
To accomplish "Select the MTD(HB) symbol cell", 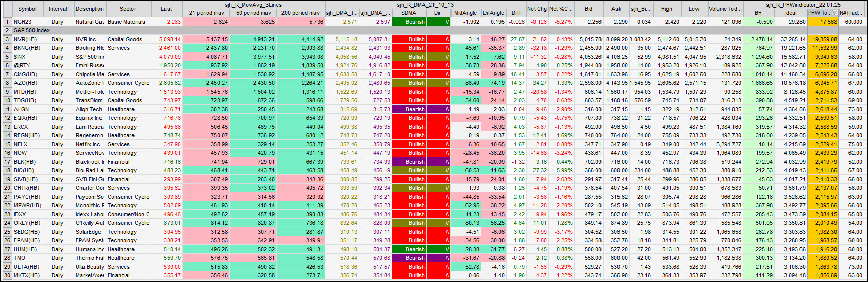I will coord(27,92).
